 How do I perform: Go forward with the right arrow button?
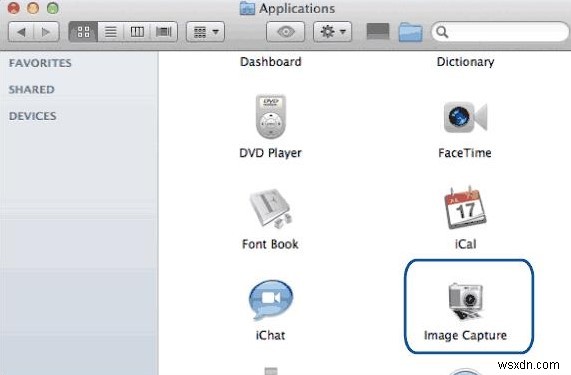pos(46,32)
